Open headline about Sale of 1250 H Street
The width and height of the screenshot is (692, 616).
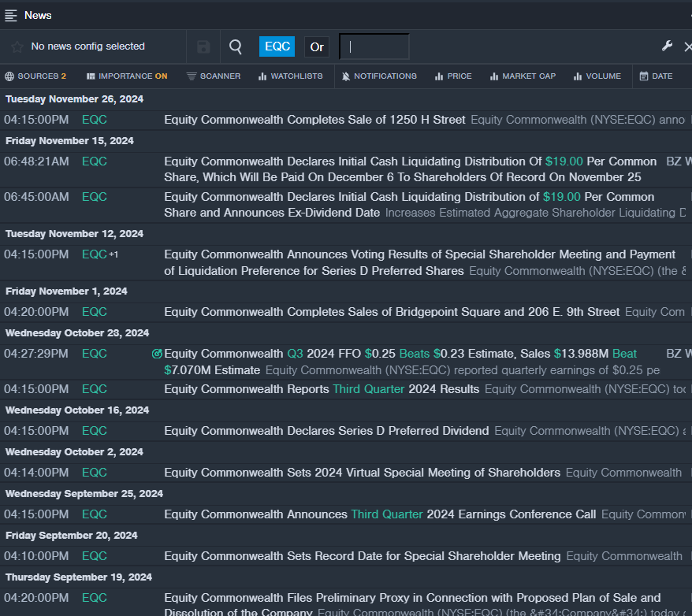click(314, 120)
